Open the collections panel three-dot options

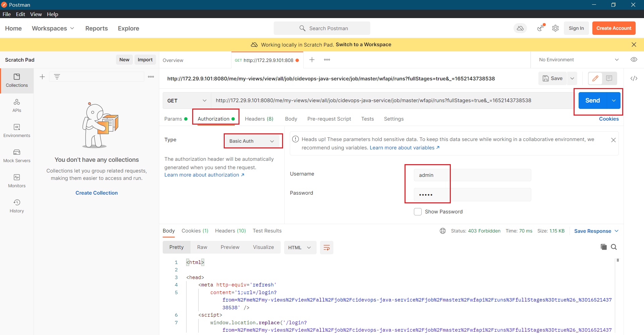coord(151,77)
